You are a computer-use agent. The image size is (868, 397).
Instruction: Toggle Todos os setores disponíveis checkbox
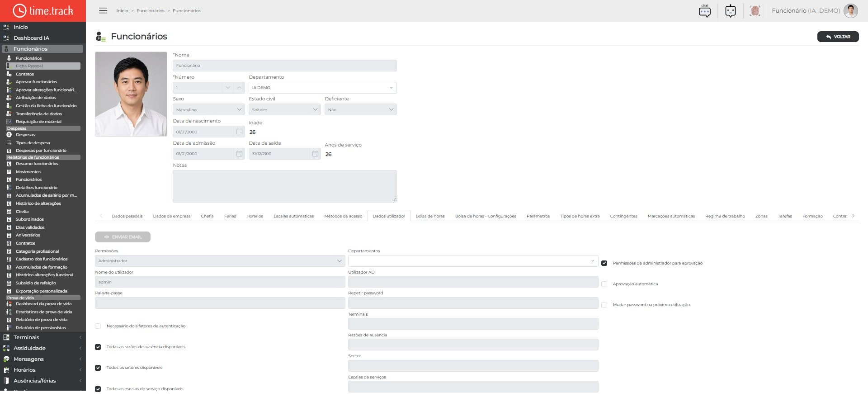pyautogui.click(x=98, y=368)
